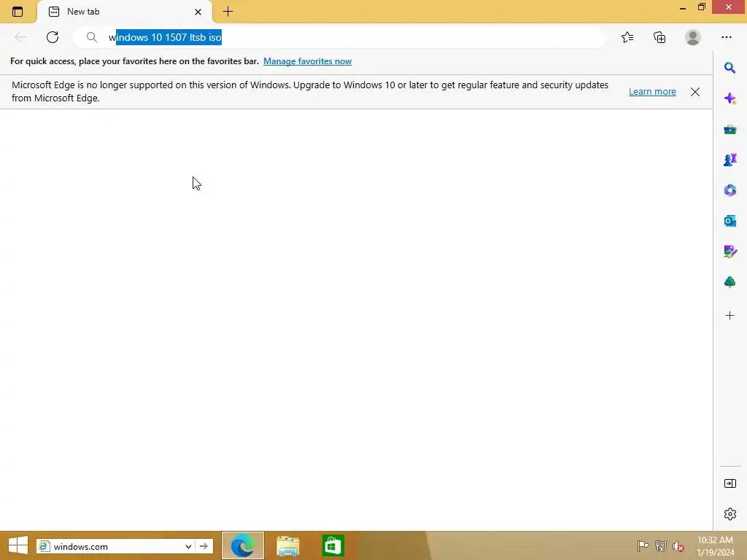Open the sidebar Search icon

point(729,68)
